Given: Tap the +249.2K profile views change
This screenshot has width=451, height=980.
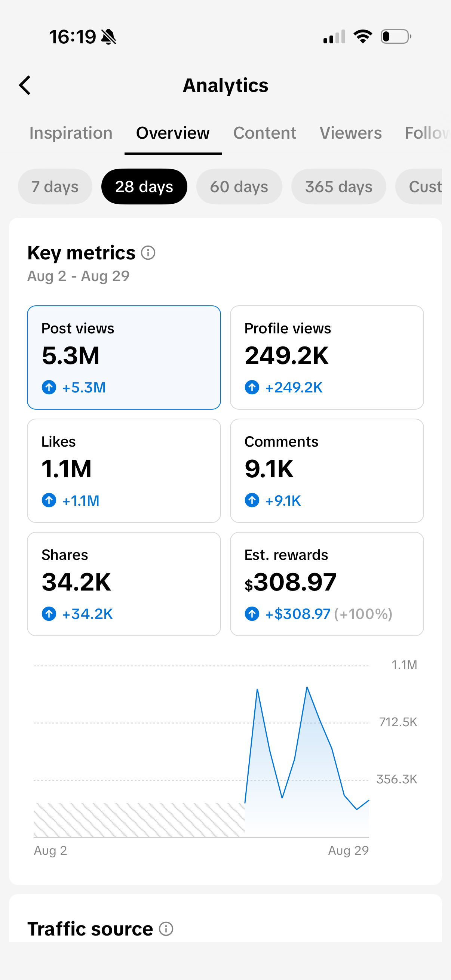Looking at the screenshot, I should point(294,387).
